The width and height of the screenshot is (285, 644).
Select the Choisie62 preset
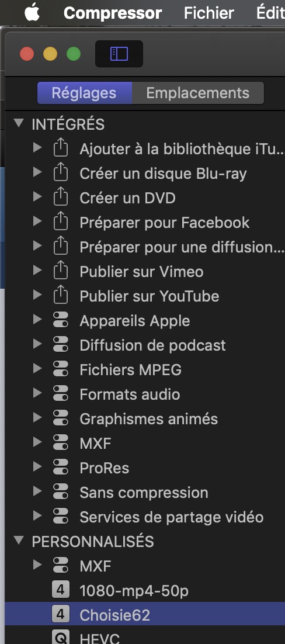(145, 615)
